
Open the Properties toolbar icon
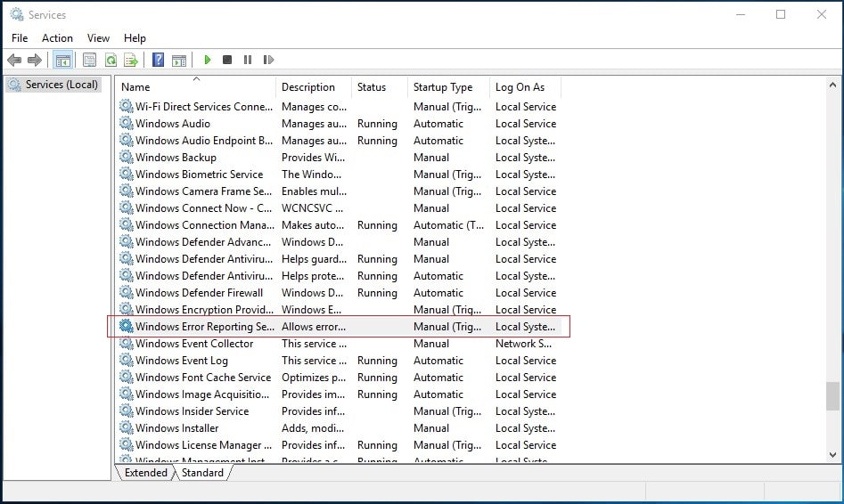point(89,60)
